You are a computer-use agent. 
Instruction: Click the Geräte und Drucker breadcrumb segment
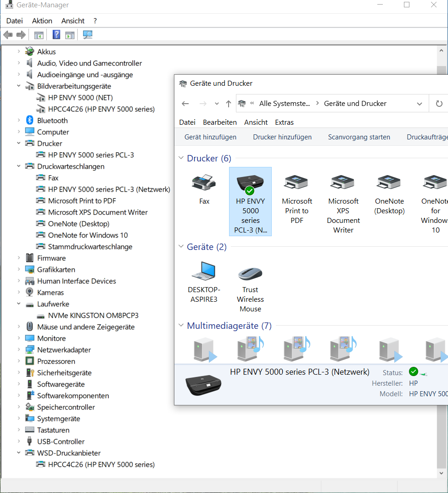[355, 104]
